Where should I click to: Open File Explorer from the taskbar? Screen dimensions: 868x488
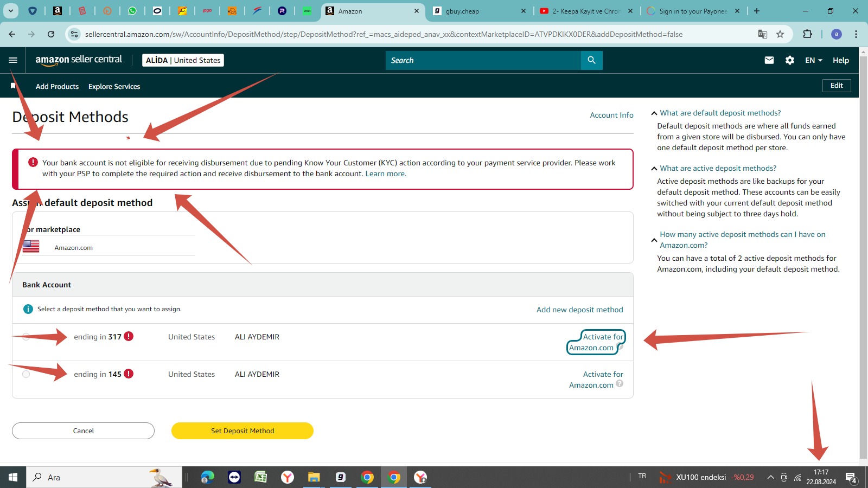314,477
